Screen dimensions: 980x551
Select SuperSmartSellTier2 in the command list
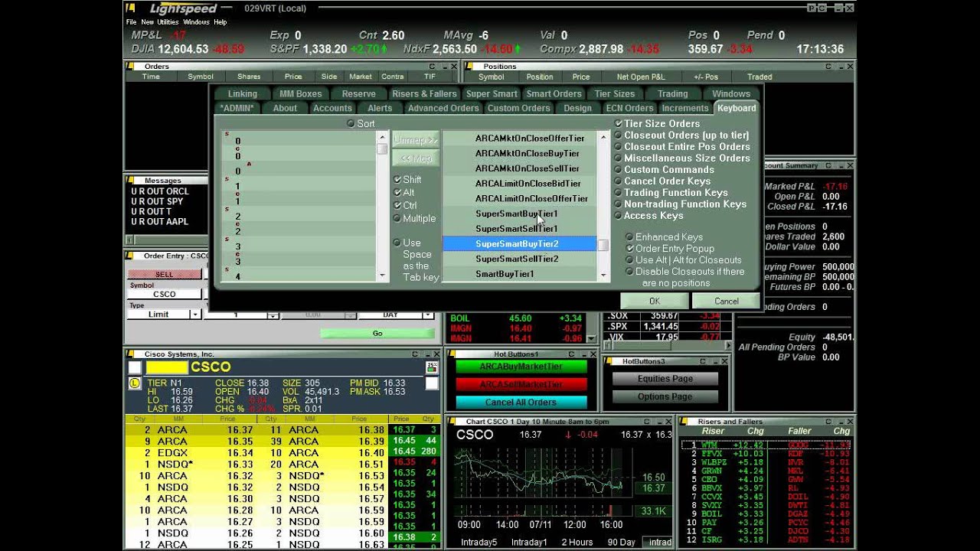(x=519, y=259)
